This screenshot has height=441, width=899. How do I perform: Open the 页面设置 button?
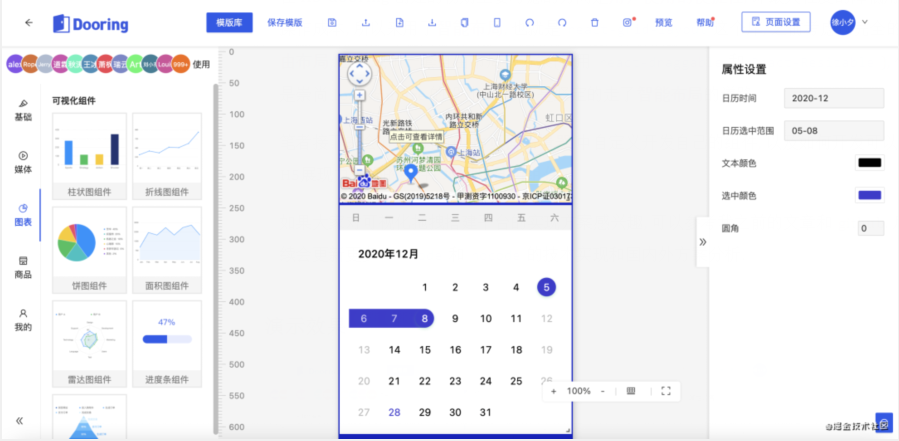776,22
